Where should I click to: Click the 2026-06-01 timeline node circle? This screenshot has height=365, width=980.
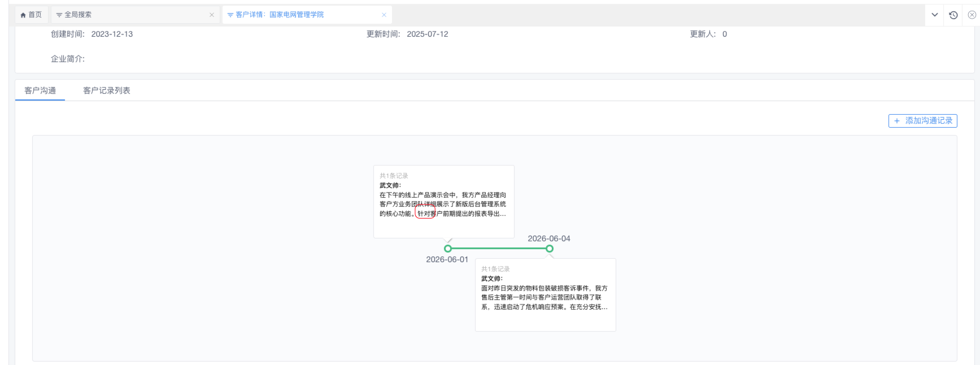coord(448,249)
